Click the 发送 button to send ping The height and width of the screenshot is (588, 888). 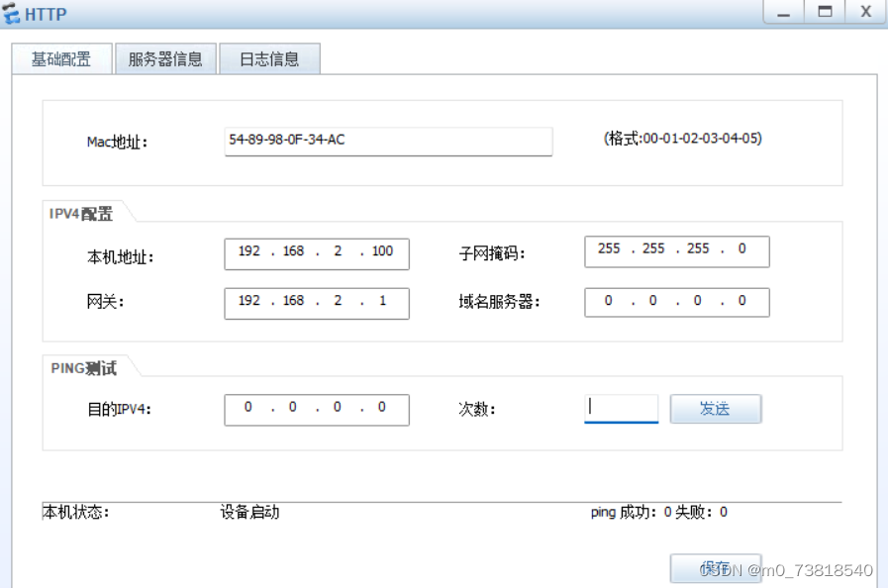tap(715, 408)
